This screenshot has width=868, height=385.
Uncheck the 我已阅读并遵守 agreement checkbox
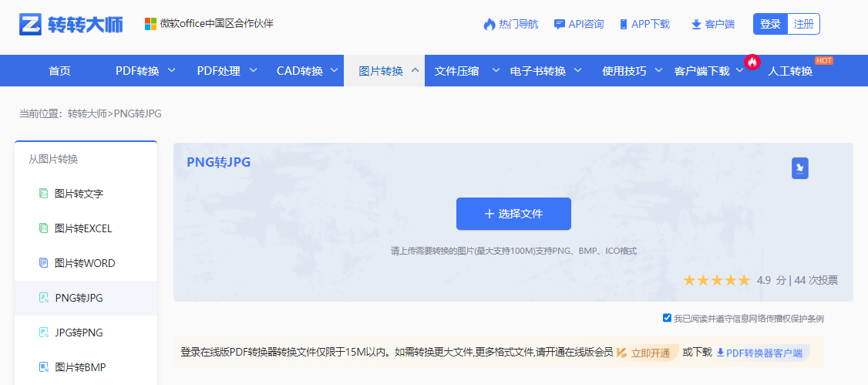coord(667,318)
